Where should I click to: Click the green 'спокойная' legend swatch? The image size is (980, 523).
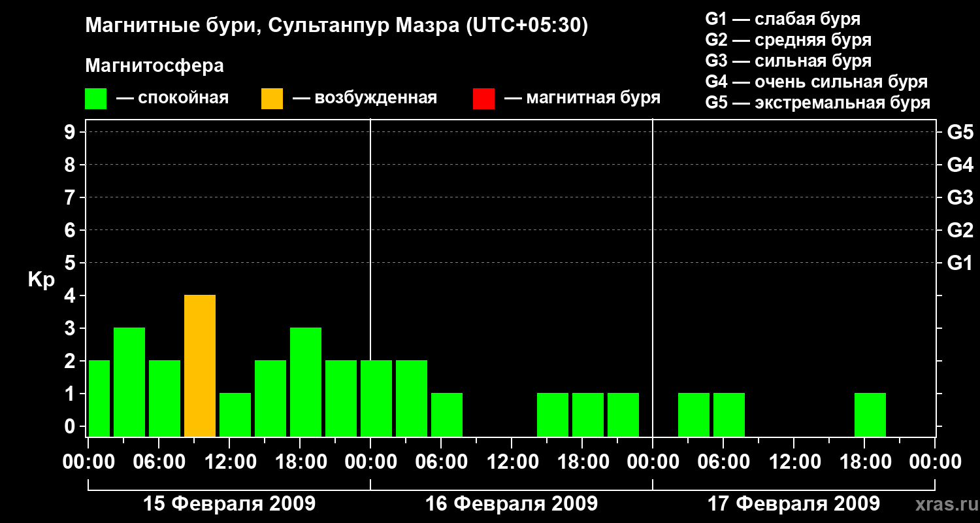(x=95, y=99)
